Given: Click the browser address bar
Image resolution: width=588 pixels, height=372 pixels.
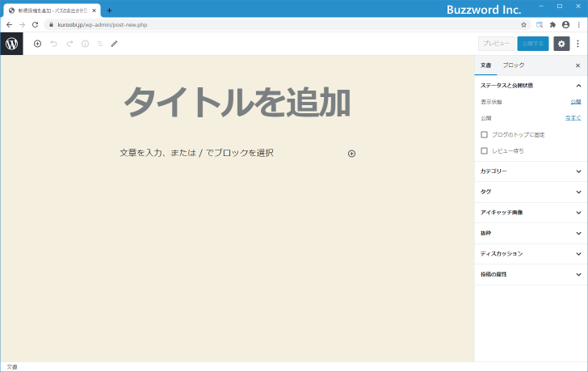Looking at the screenshot, I should [287, 25].
